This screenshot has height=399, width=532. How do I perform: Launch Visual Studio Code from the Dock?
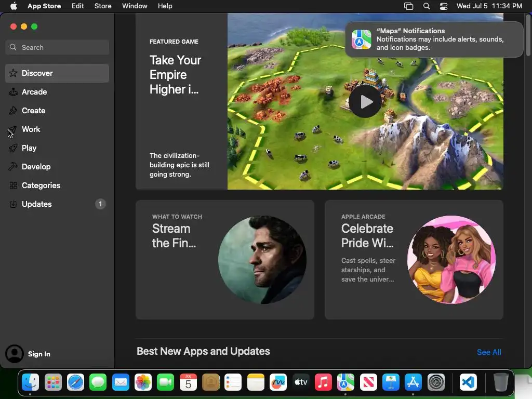point(468,382)
